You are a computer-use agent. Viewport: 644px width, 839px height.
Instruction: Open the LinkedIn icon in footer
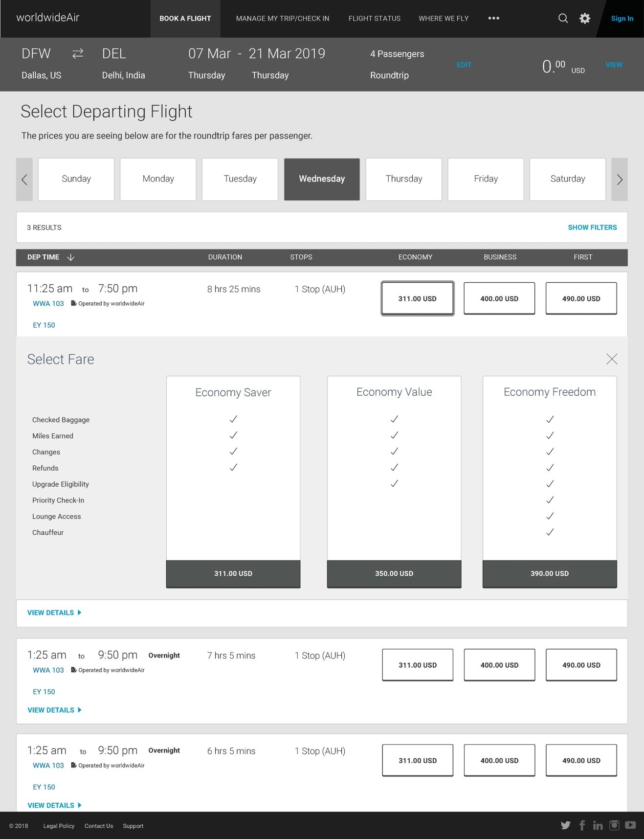[598, 825]
